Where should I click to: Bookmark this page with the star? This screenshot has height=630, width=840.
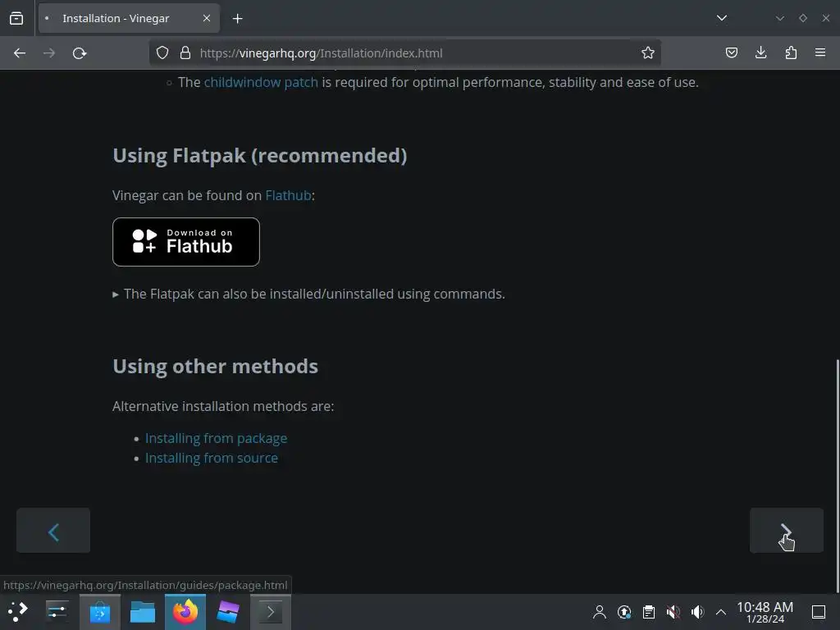tap(648, 53)
